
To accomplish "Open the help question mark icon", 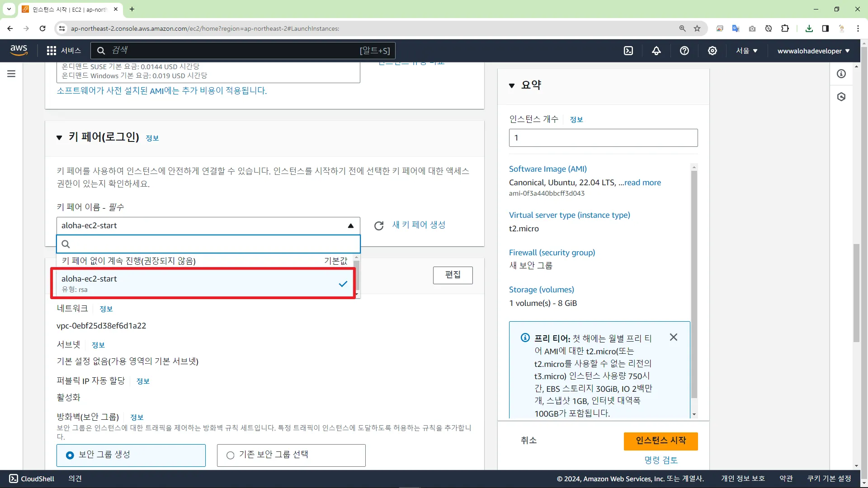I will pyautogui.click(x=684, y=51).
